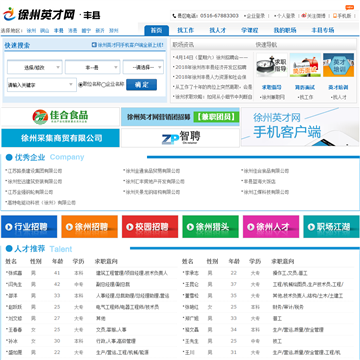
Task: Click the 佳合食品 banner logo
Action: click(x=60, y=117)
